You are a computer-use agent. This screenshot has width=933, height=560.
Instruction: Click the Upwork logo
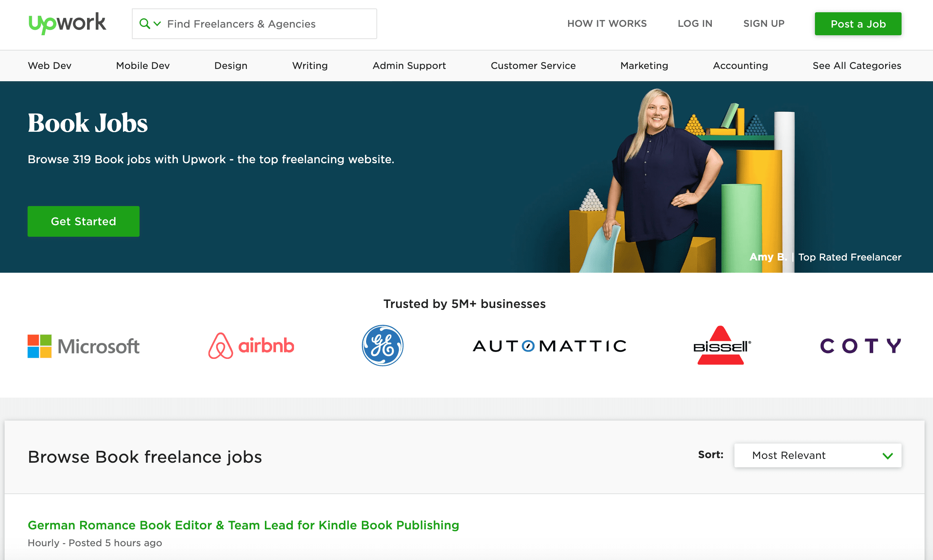(67, 23)
